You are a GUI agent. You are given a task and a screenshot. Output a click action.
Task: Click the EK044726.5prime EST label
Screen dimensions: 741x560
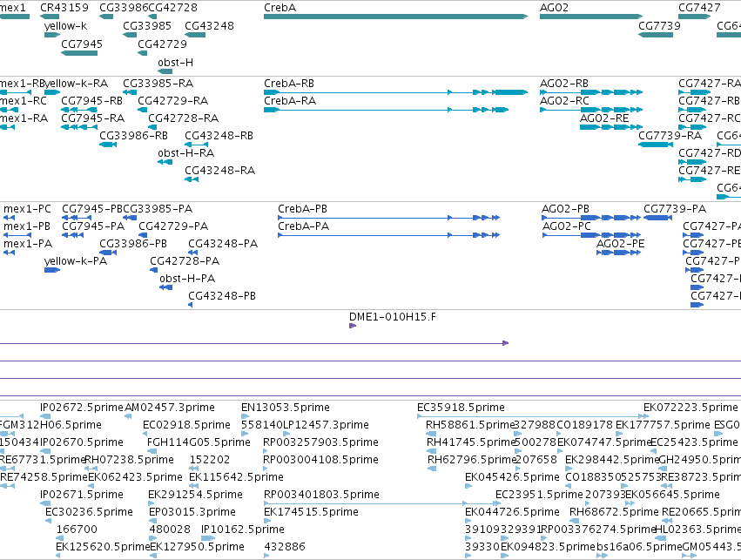pyautogui.click(x=512, y=512)
